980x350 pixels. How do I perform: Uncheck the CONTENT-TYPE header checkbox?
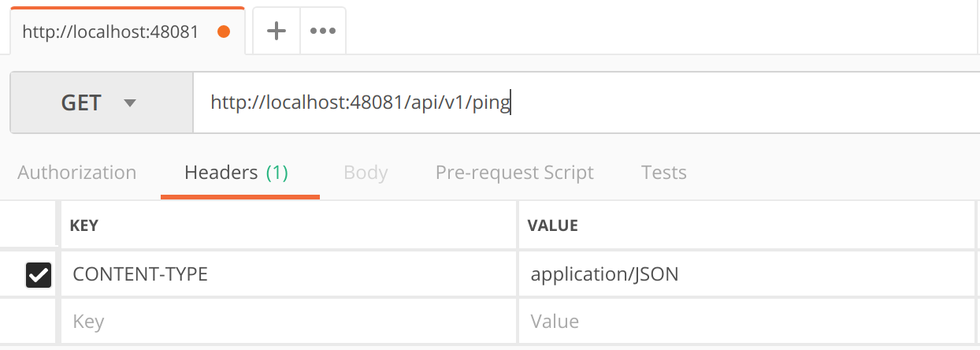(x=39, y=274)
